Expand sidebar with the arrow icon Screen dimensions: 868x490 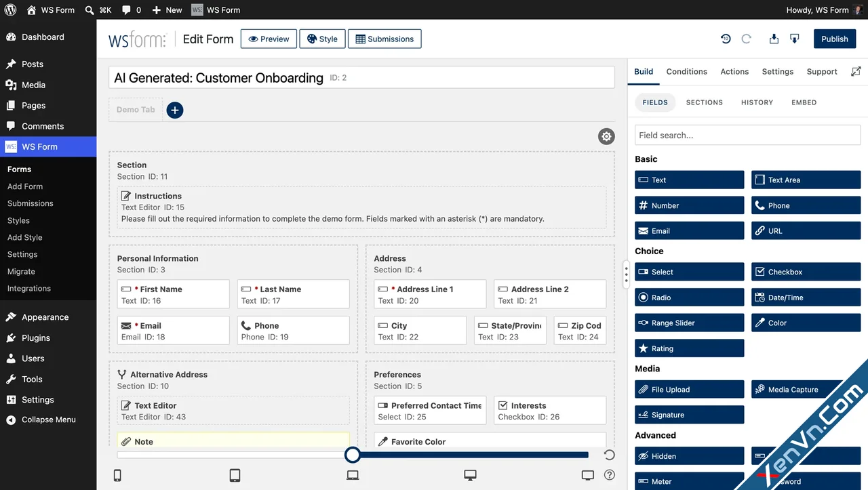click(856, 71)
